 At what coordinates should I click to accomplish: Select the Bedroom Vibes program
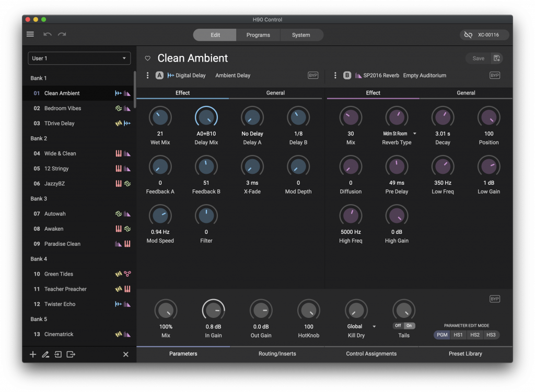point(63,109)
